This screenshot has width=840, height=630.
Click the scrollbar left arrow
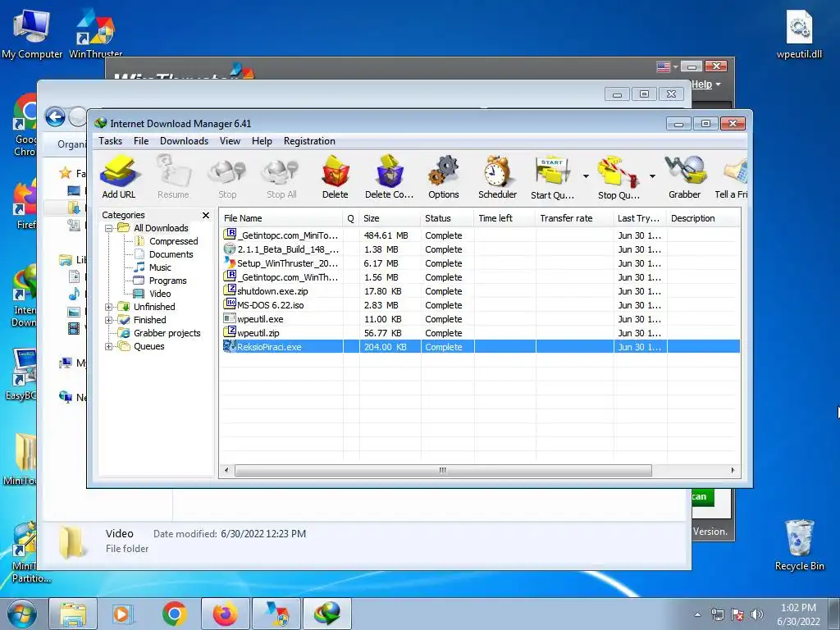226,470
